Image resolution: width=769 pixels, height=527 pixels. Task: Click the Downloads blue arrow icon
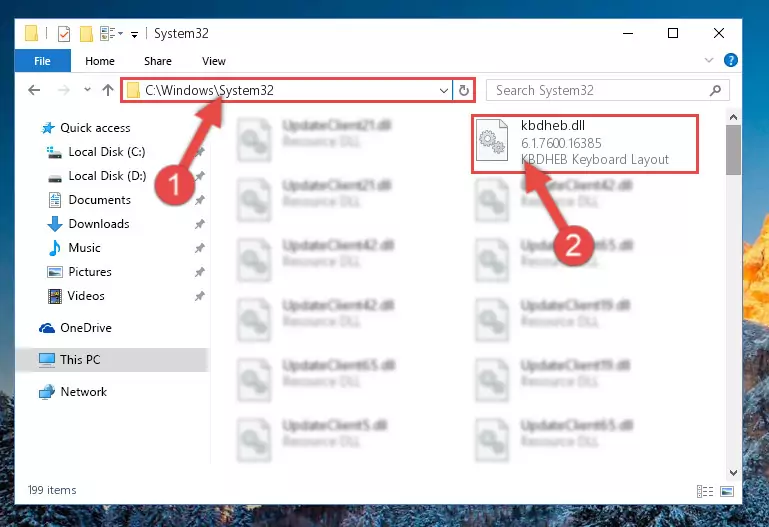point(54,224)
